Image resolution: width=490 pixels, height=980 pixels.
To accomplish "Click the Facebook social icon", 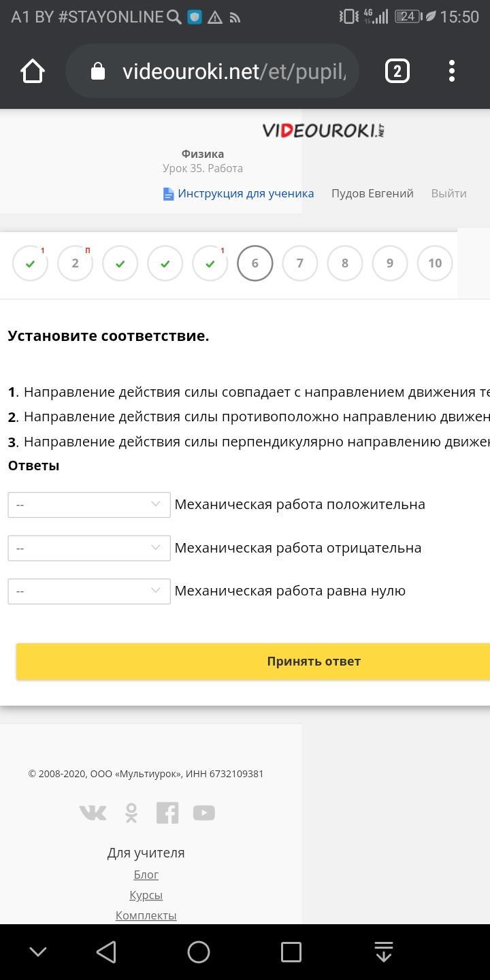I will [x=167, y=813].
